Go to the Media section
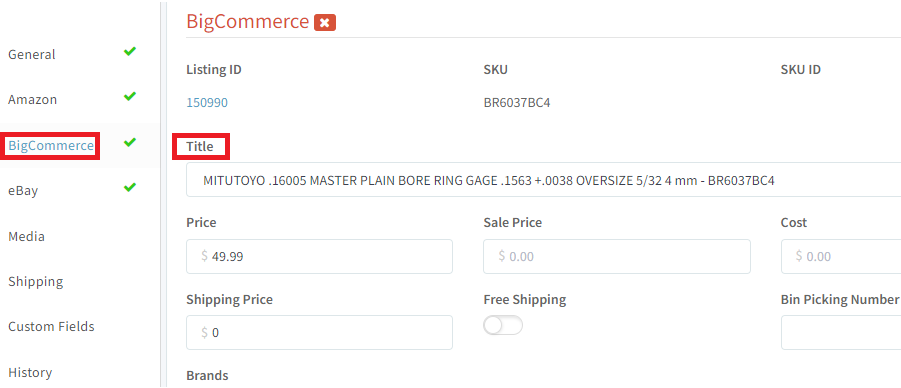This screenshot has width=901, height=388. click(x=26, y=236)
